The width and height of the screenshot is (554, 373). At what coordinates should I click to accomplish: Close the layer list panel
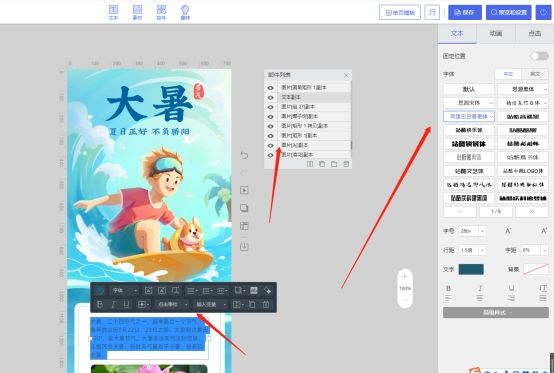(x=346, y=75)
